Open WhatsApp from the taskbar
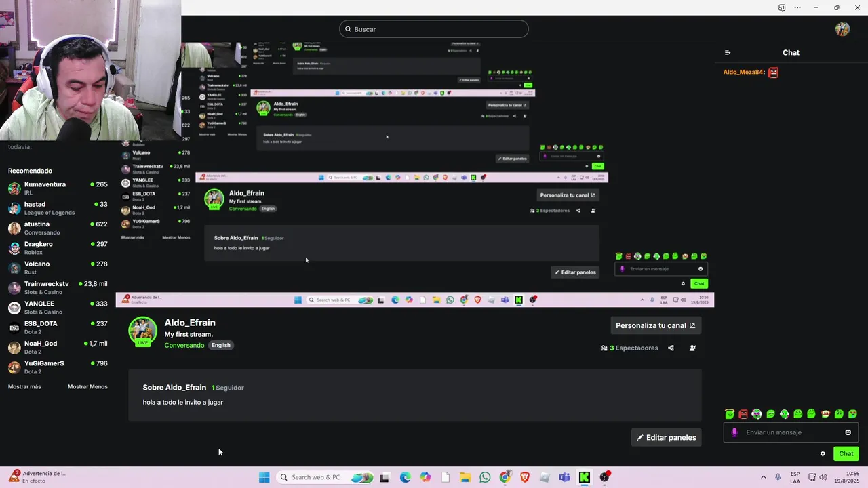This screenshot has height=488, width=868. [x=485, y=477]
